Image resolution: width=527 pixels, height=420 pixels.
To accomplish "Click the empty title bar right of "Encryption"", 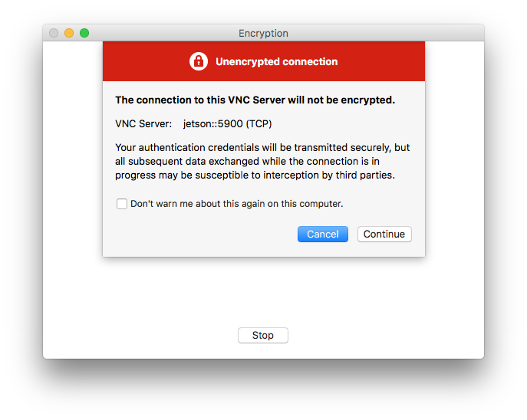I will pyautogui.click(x=384, y=34).
